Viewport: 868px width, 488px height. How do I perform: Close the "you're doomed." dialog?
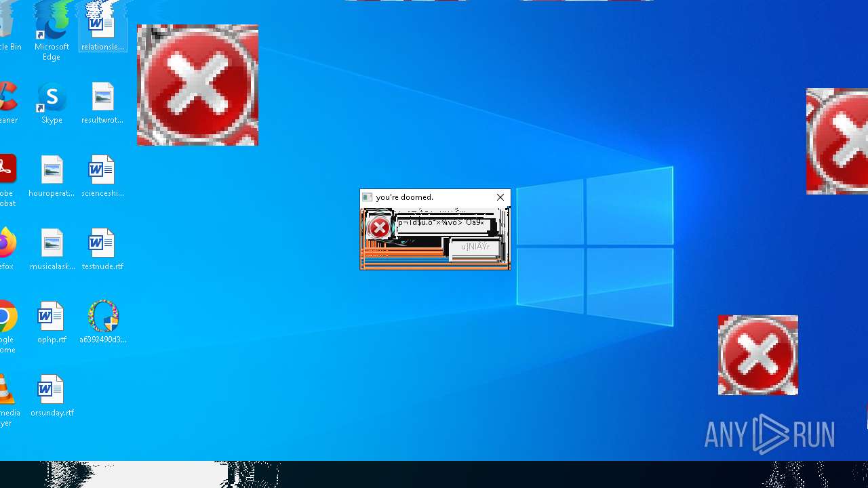pyautogui.click(x=500, y=197)
